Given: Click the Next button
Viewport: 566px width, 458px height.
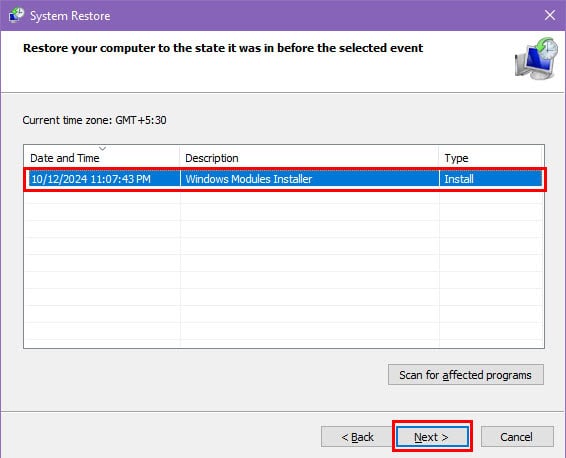Looking at the screenshot, I should [x=432, y=437].
